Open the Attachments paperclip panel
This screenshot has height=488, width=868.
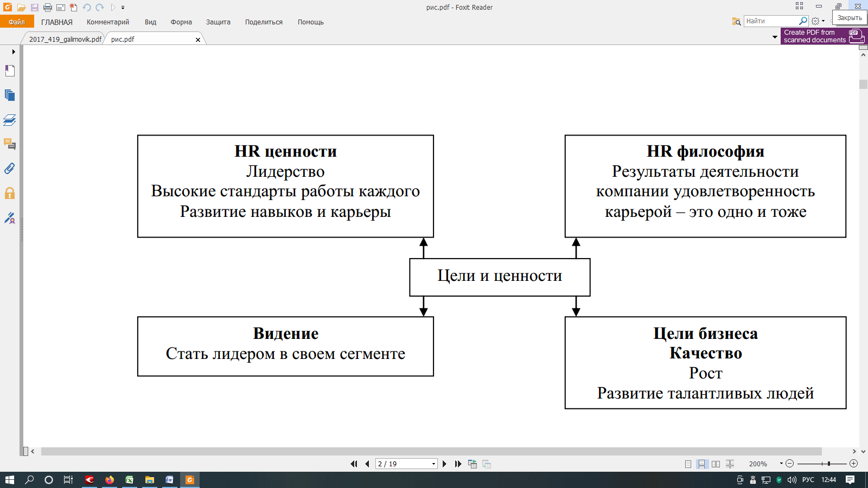pyautogui.click(x=10, y=169)
